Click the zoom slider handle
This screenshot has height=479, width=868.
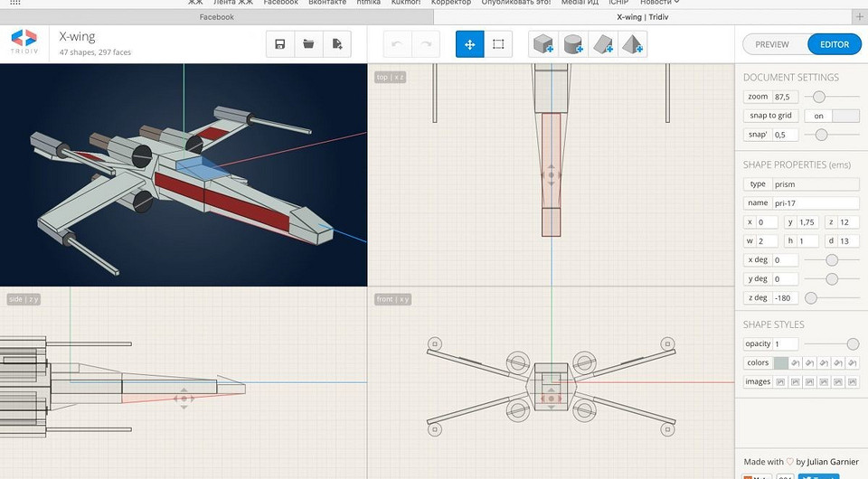[x=818, y=97]
